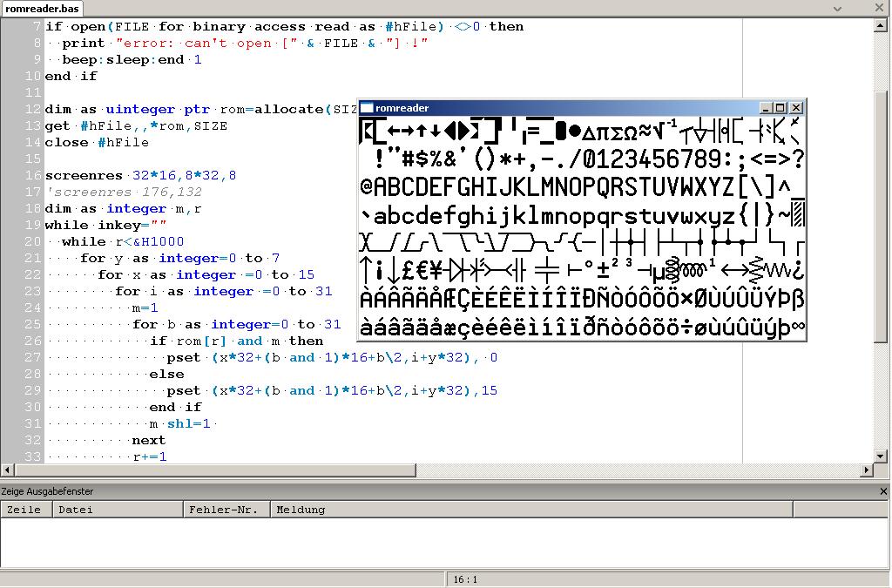This screenshot has width=892, height=588.
Task: Close the romreader.bas editor tab
Action: click(881, 8)
